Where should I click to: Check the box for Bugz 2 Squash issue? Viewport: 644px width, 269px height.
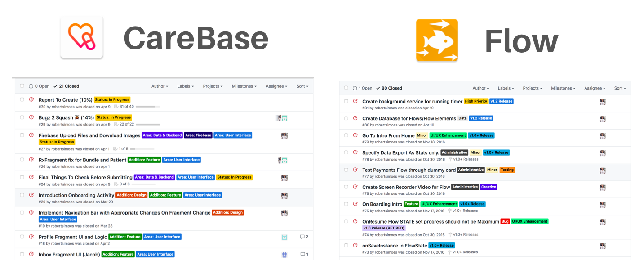[22, 117]
